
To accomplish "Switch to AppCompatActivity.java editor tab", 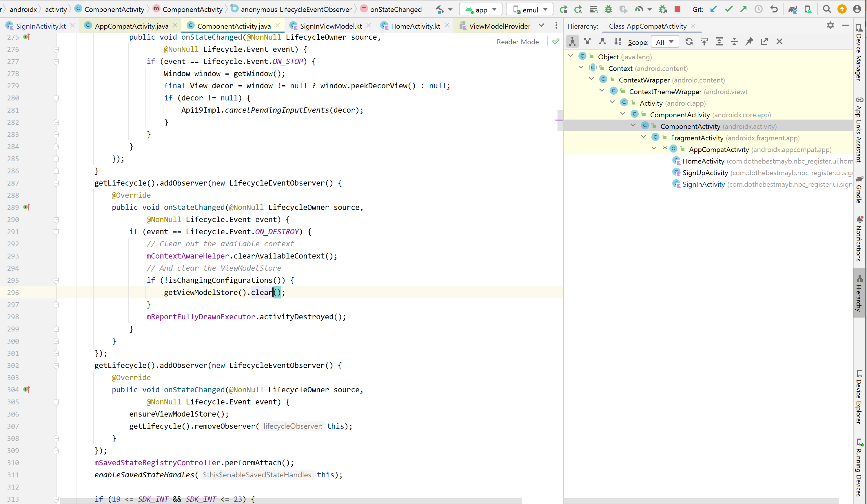I will click(x=132, y=26).
